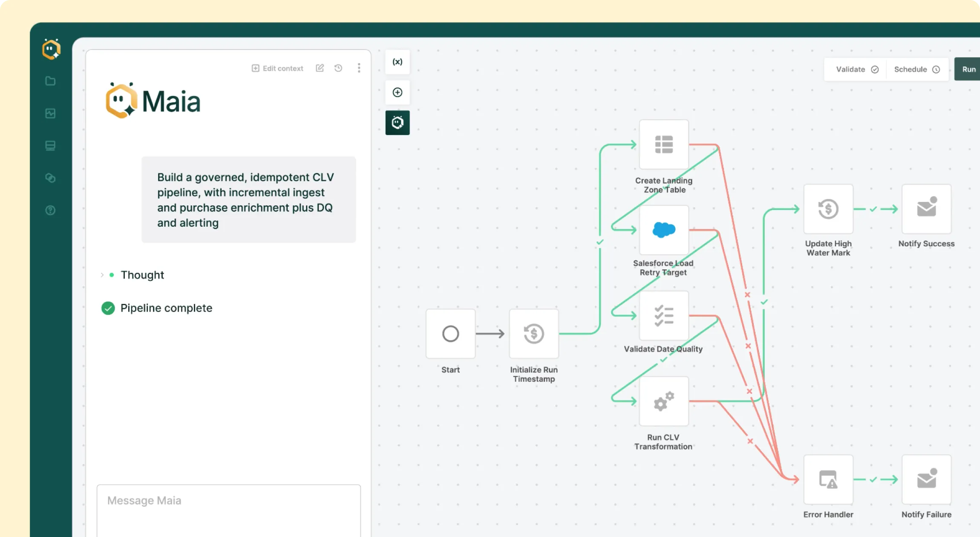Viewport: 980px width, 537px height.
Task: Click the add component plus icon
Action: click(x=397, y=92)
